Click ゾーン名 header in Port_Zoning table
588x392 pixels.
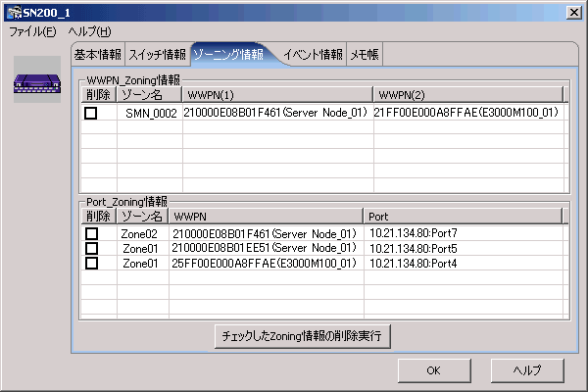[142, 217]
